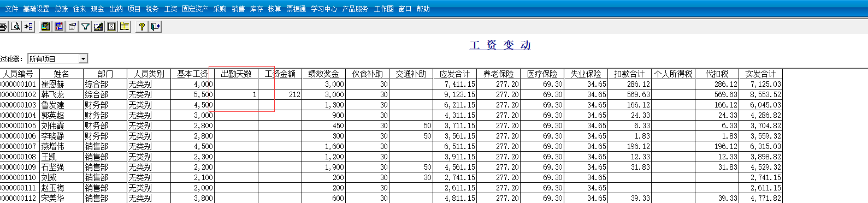Screen dimensions: 868x203
Task: Open the yellow help question mark
Action: (x=141, y=26)
